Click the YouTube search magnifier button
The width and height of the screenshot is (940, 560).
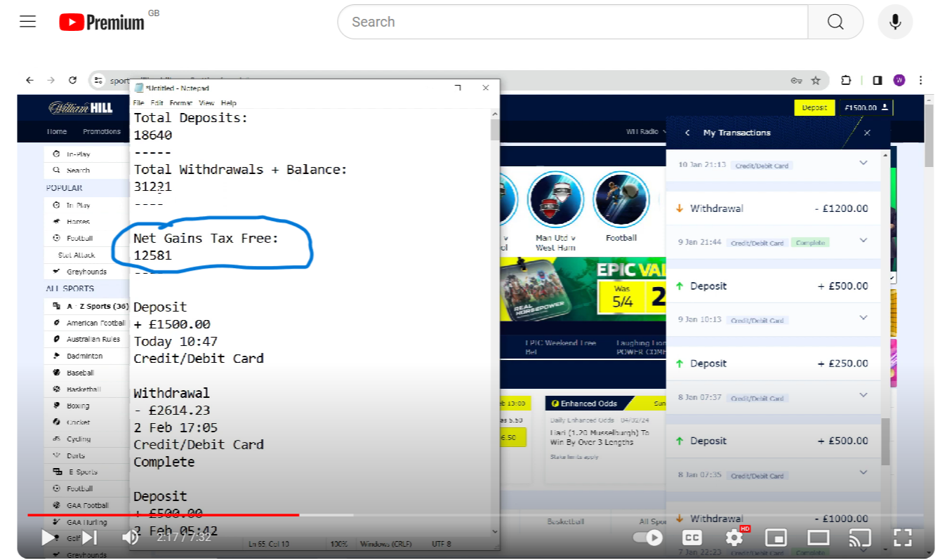click(835, 22)
